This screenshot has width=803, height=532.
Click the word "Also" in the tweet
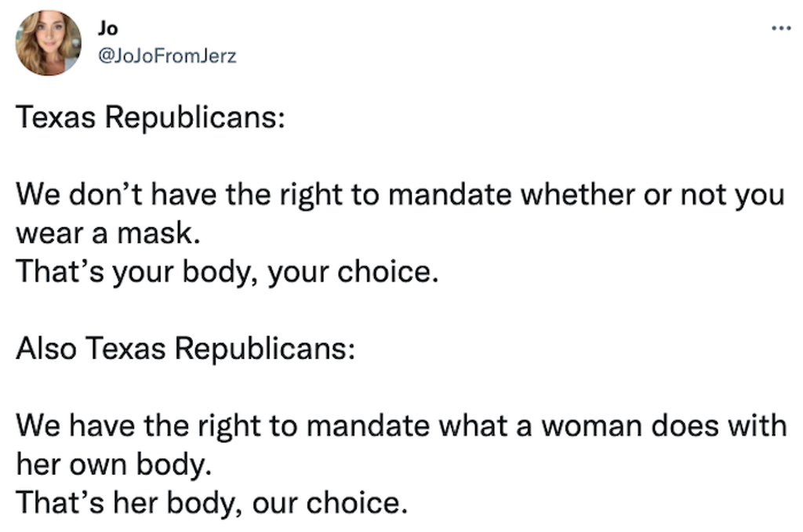pyautogui.click(x=46, y=349)
